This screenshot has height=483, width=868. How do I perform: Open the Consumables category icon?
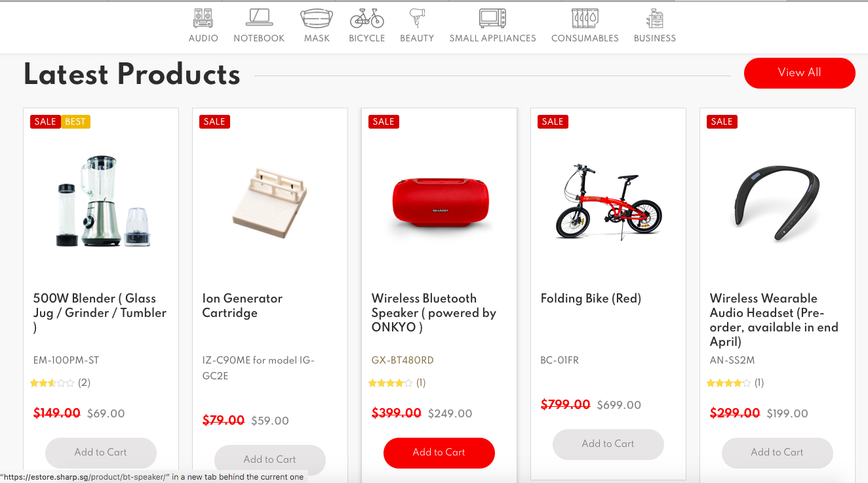[x=585, y=18]
